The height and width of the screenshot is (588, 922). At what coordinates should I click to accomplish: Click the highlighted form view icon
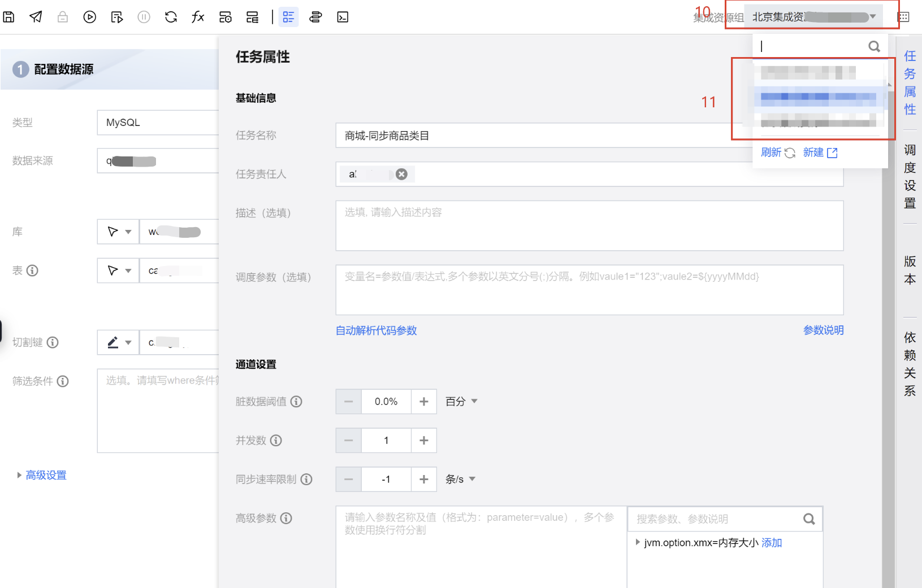point(288,17)
